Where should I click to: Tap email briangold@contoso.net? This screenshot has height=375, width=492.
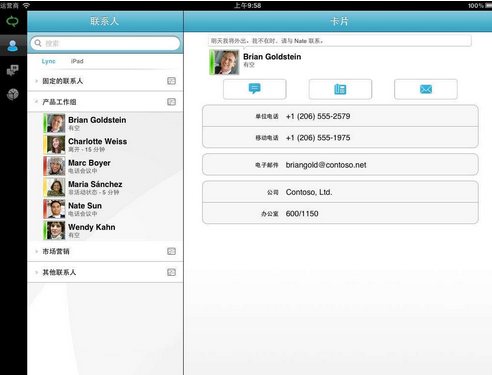coord(340,165)
